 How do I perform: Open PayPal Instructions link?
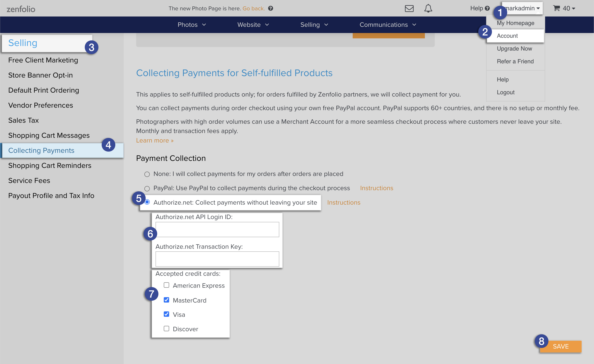pyautogui.click(x=377, y=188)
